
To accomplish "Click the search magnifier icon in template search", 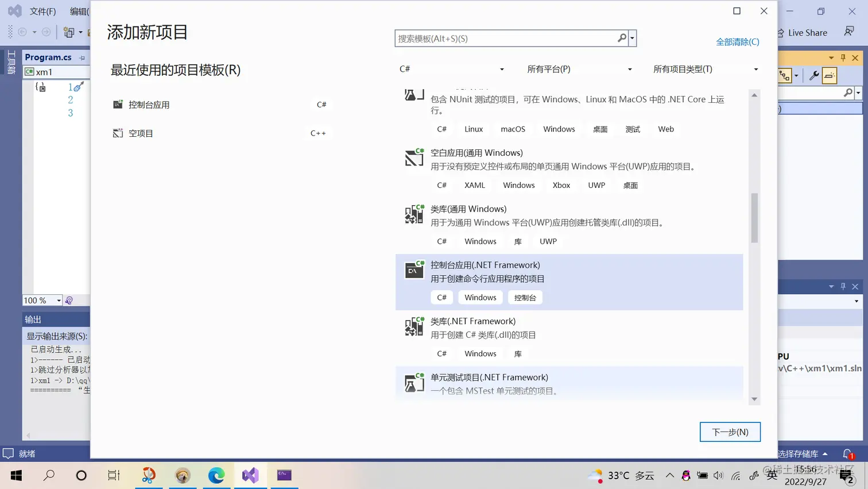I will tap(622, 38).
